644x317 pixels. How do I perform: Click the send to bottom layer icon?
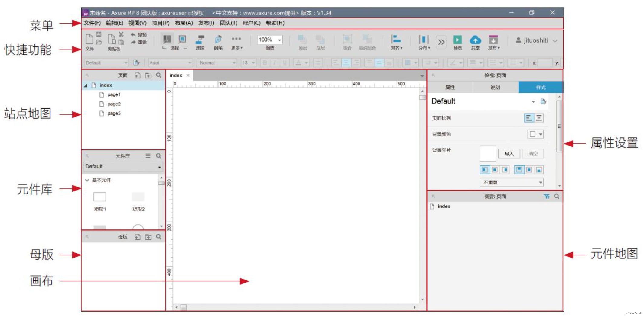pos(320,40)
